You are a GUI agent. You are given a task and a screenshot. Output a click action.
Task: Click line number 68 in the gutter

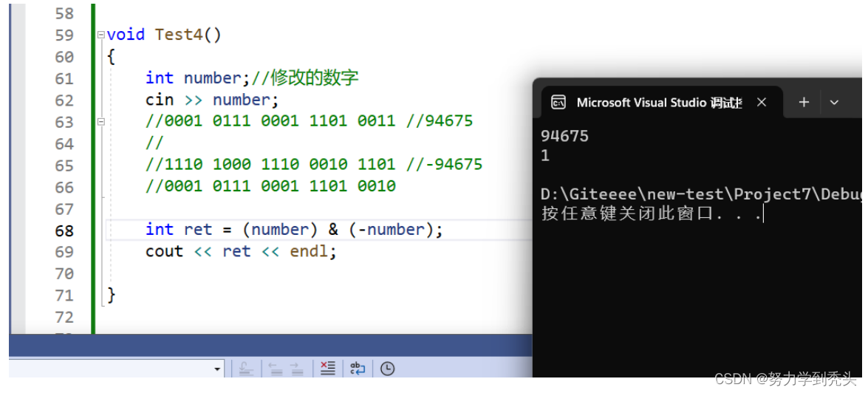pos(64,230)
